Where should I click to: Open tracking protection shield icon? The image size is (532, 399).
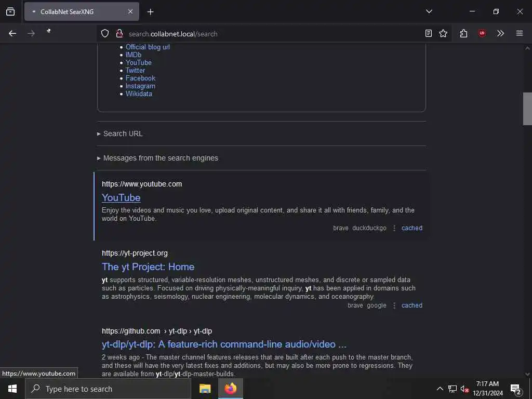(x=105, y=33)
